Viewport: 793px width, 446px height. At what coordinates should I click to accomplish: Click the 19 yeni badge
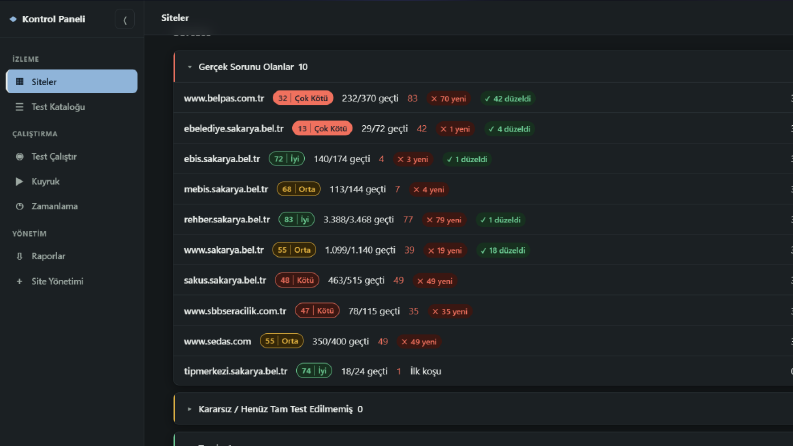point(445,250)
